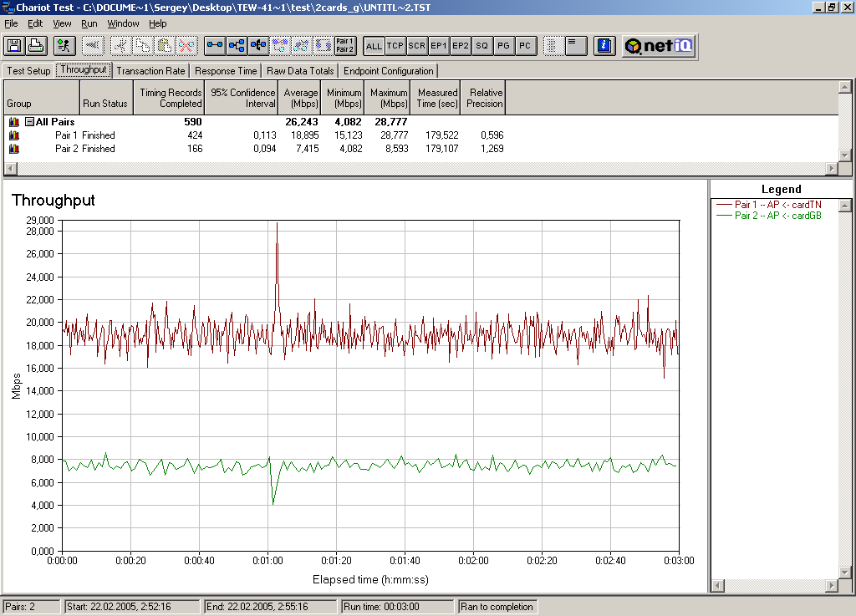The width and height of the screenshot is (856, 616).
Task: Open the Run menu
Action: tap(89, 23)
